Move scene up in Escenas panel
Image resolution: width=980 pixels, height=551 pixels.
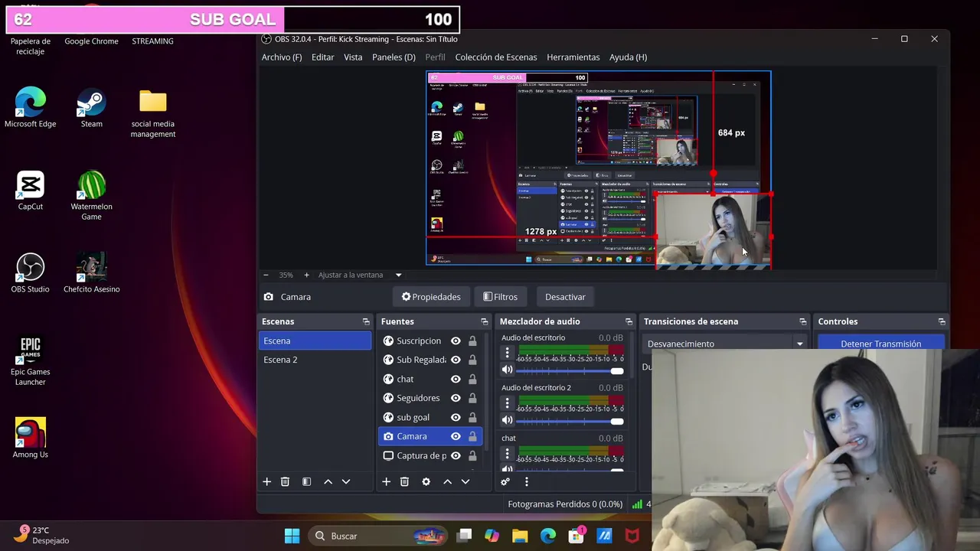pos(328,481)
